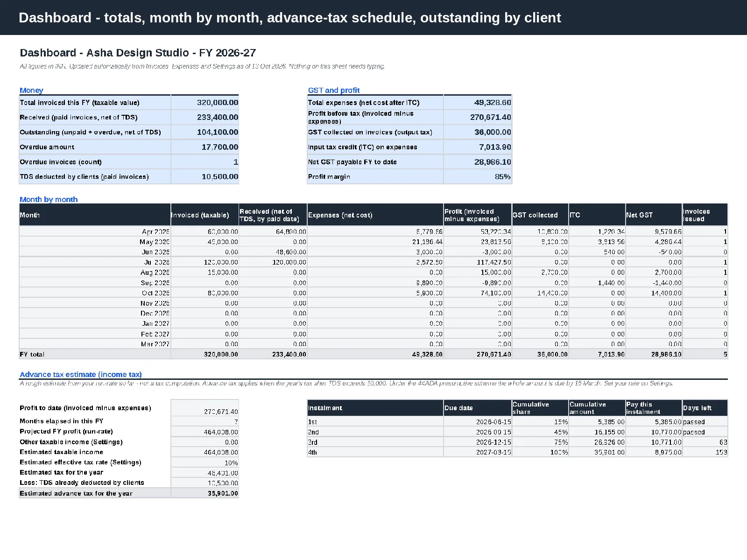Select the 1st instalment row label
Image resolution: width=747 pixels, height=560 pixels.
[375, 422]
